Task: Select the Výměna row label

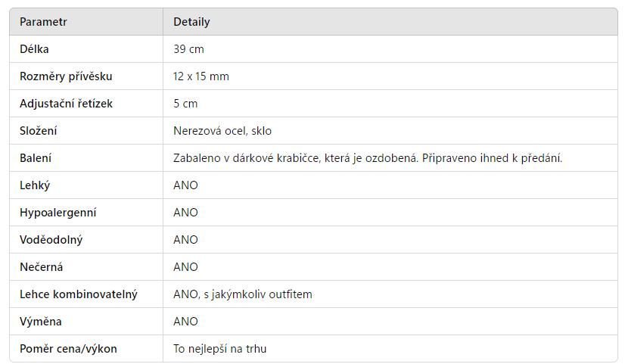Action: tap(41, 322)
